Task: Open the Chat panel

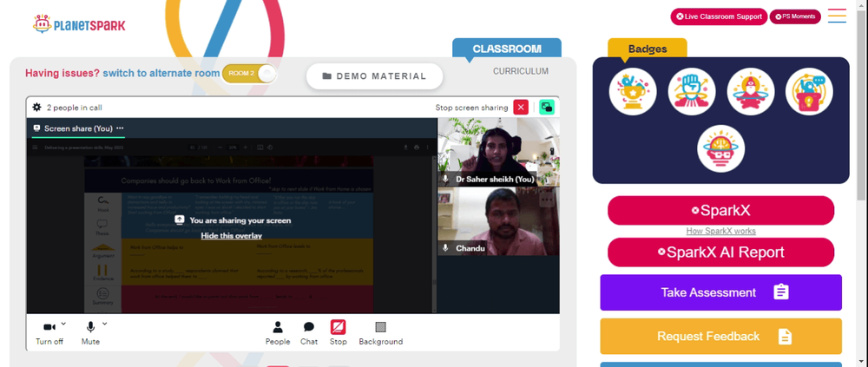Action: point(309,333)
